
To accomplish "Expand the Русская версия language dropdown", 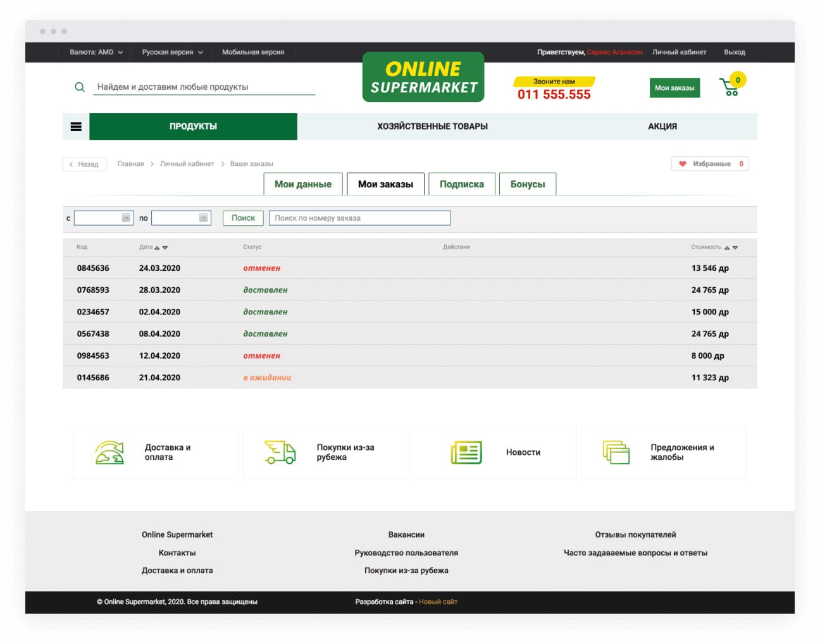I will pyautogui.click(x=173, y=53).
